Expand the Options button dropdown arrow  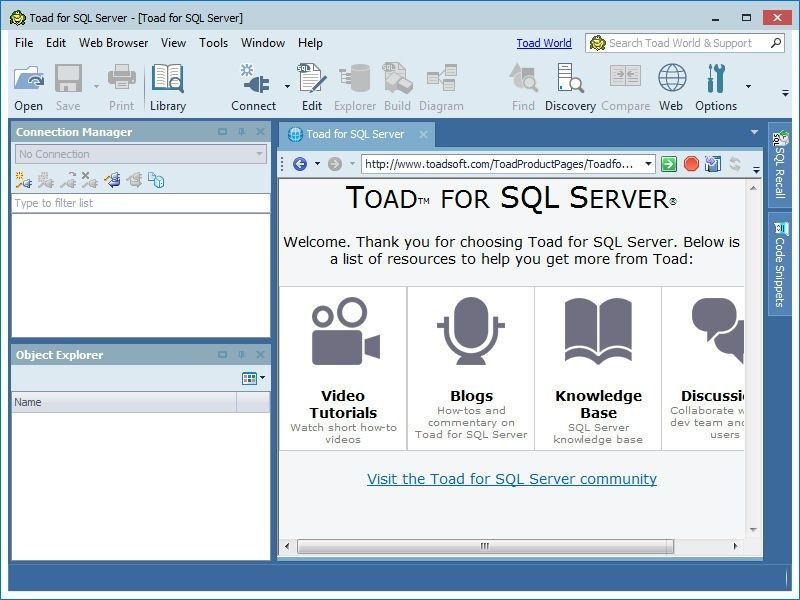click(x=748, y=86)
